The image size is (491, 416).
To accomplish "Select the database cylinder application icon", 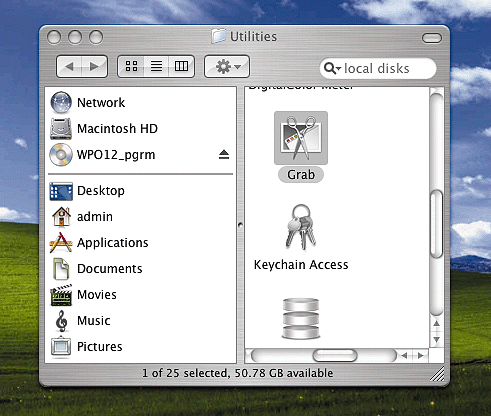I will pos(301,319).
